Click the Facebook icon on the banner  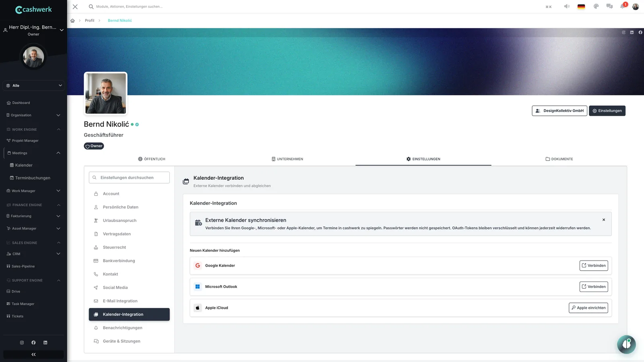(x=640, y=33)
